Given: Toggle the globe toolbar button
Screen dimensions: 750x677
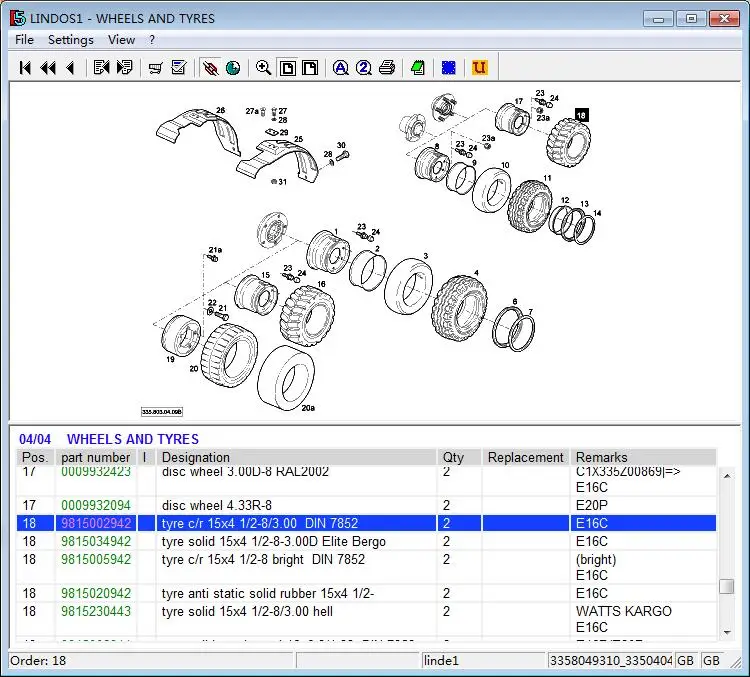Looking at the screenshot, I should point(232,68).
